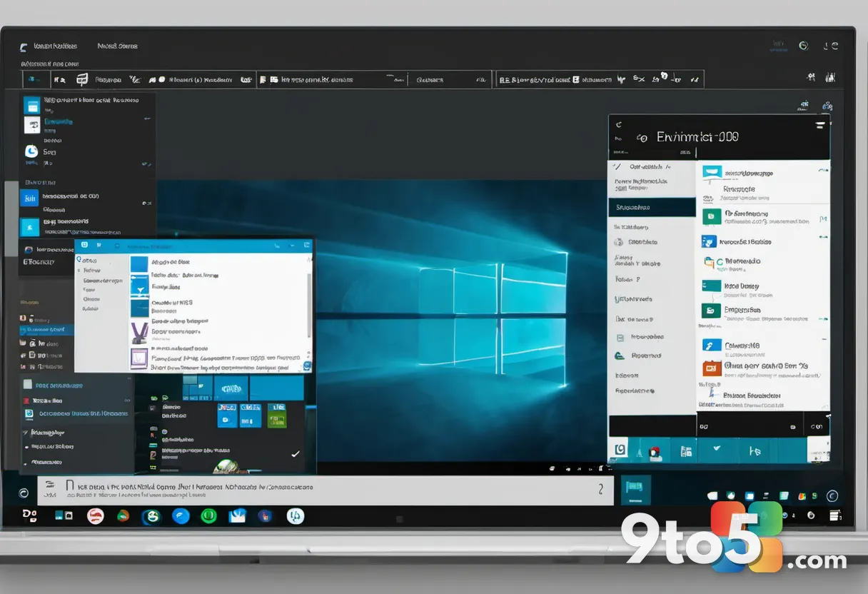The image size is (868, 594).
Task: Click the document icon in the right panel's bottom bar
Action: 686,451
